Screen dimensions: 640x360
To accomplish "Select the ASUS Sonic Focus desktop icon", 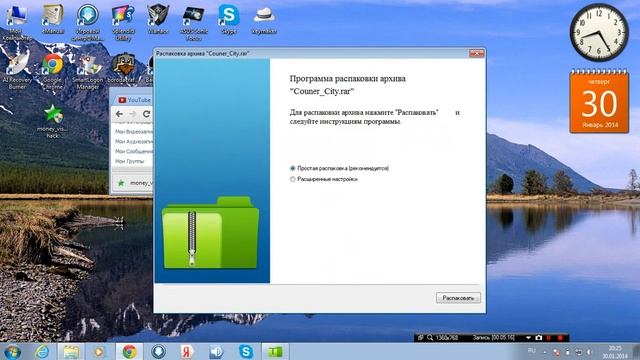I will tap(194, 22).
